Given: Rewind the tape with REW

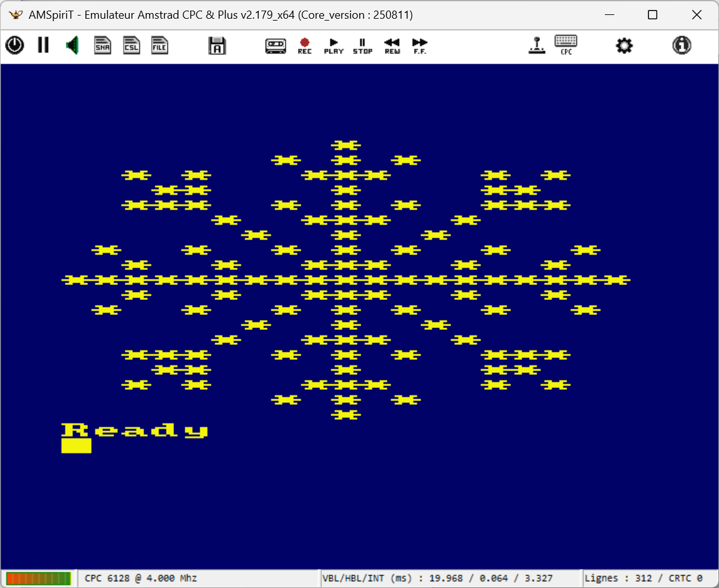Looking at the screenshot, I should click(392, 46).
